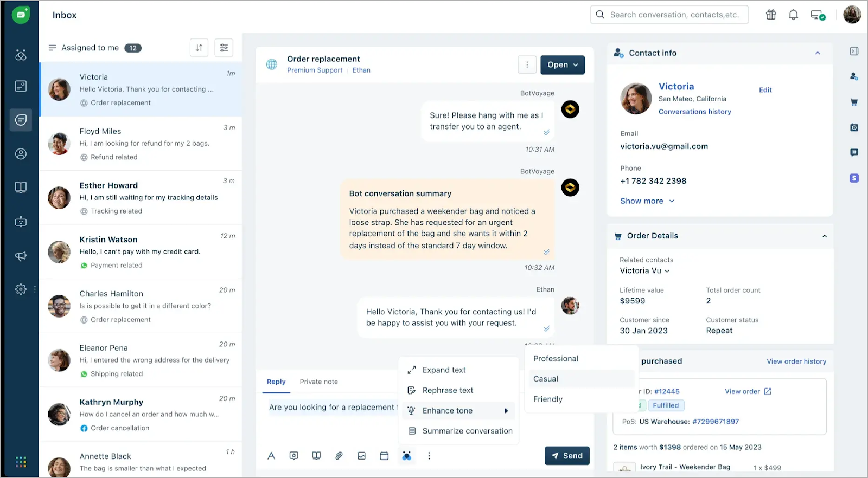Screen dimensions: 868x478
Task: Open Floyd Miles refund conversation
Action: click(x=141, y=144)
